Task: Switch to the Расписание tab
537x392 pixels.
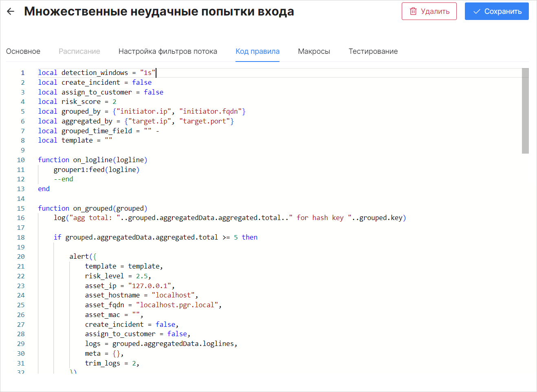Action: pos(79,51)
